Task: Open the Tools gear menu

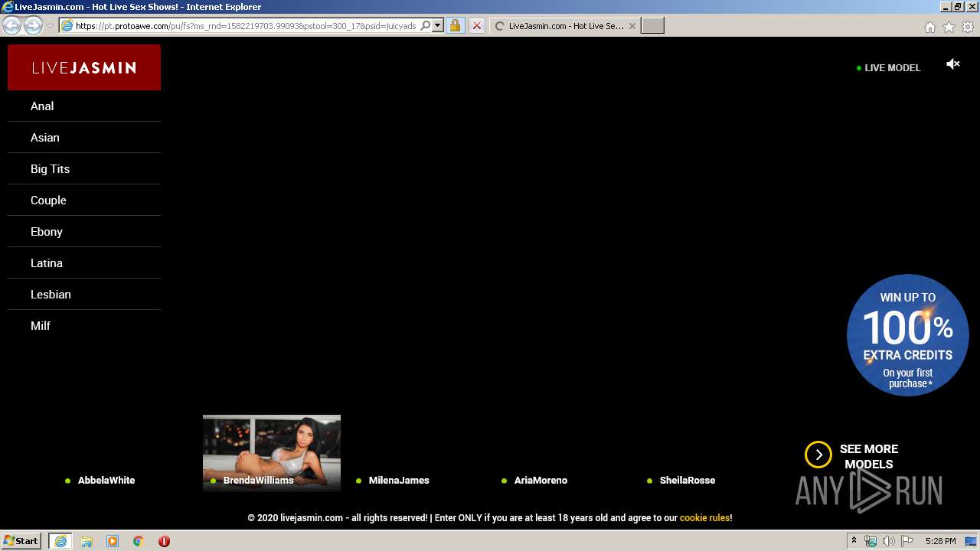Action: 968,27
